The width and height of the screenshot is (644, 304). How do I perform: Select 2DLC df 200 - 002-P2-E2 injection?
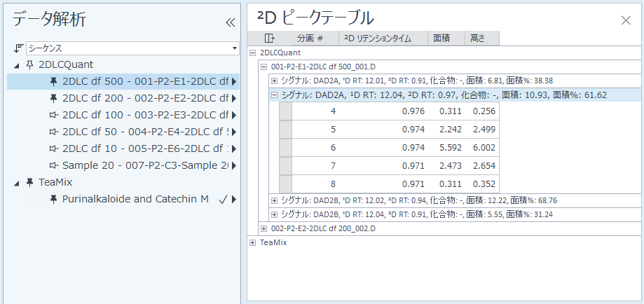(145, 98)
